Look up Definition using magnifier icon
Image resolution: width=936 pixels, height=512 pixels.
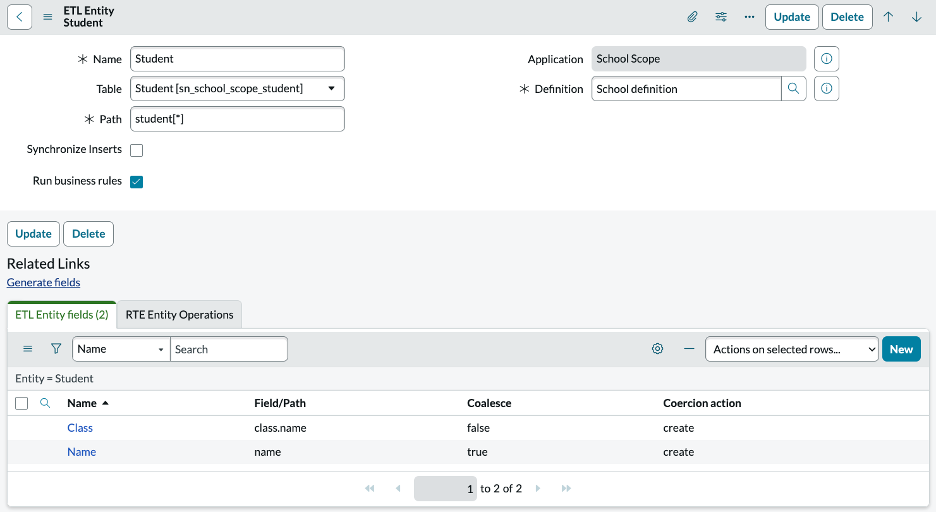793,88
